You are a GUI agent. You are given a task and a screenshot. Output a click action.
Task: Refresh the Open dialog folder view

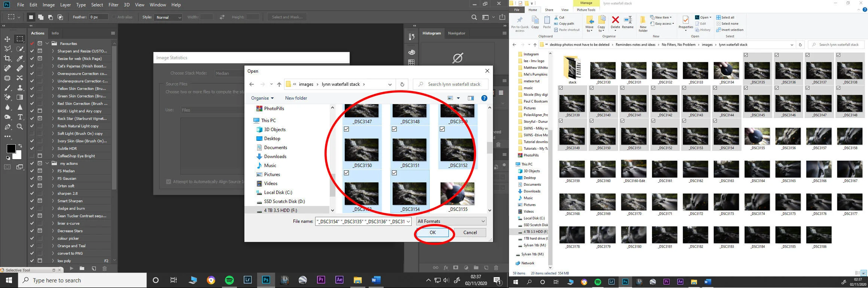point(402,84)
